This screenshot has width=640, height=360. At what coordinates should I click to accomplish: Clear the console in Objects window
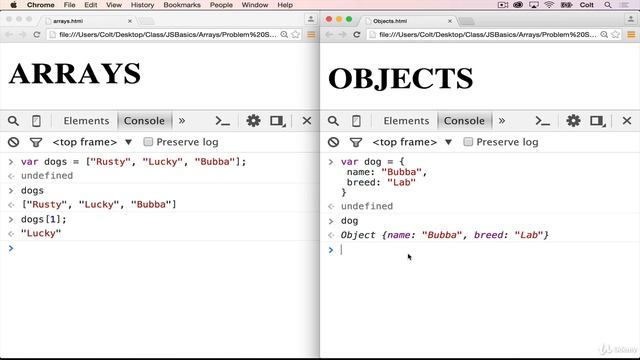[333, 142]
